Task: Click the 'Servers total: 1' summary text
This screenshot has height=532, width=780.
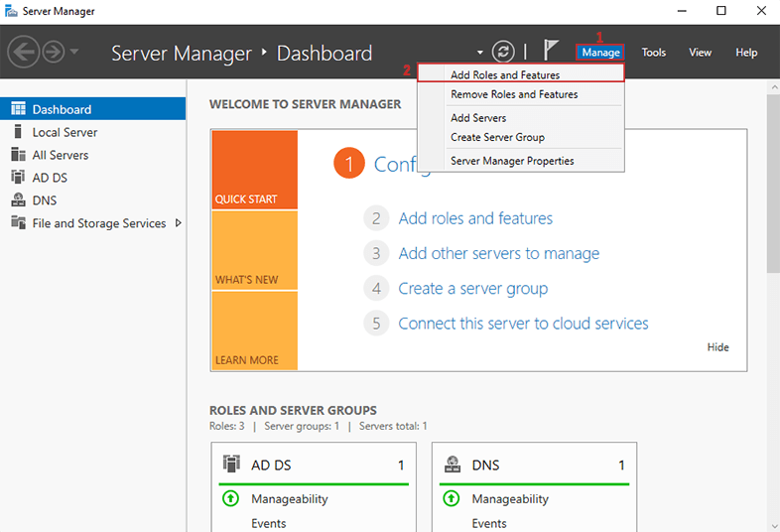Action: (x=393, y=427)
